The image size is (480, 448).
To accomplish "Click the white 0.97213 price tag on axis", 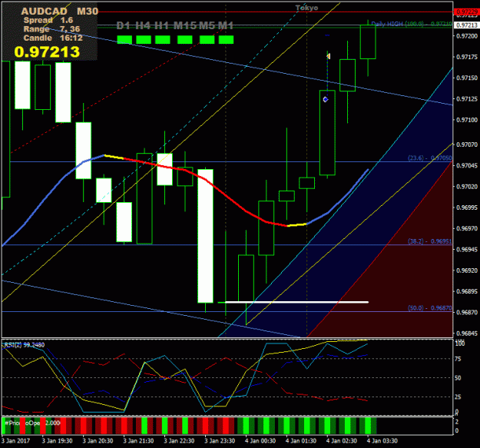I will coord(466,25).
